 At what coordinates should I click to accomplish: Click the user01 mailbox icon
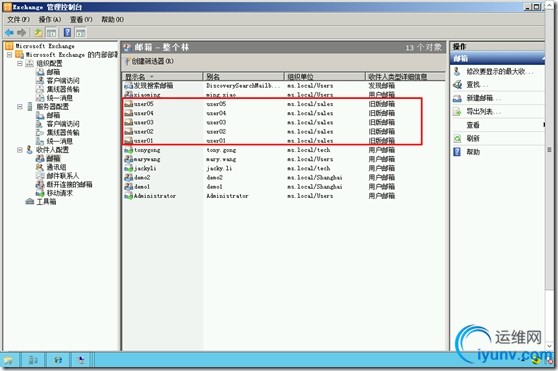point(128,141)
